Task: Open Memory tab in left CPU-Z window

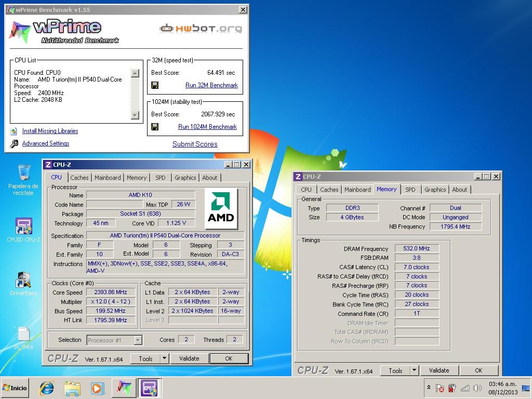Action: pos(137,178)
